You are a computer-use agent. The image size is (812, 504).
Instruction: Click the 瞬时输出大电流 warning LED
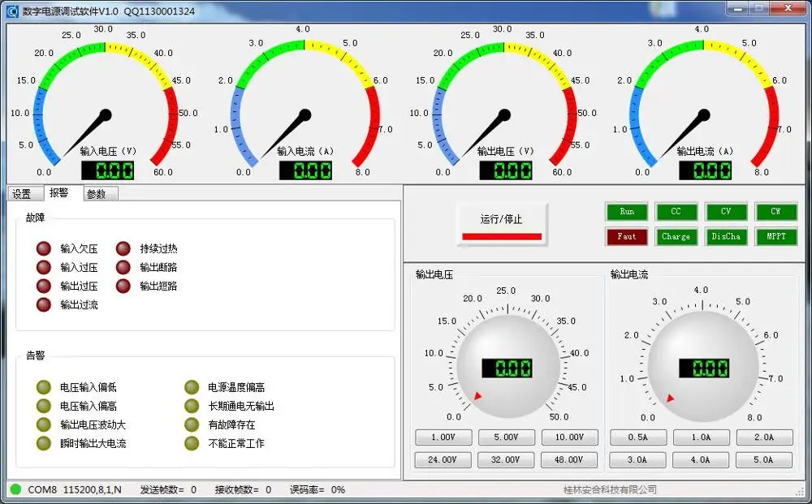tap(44, 443)
